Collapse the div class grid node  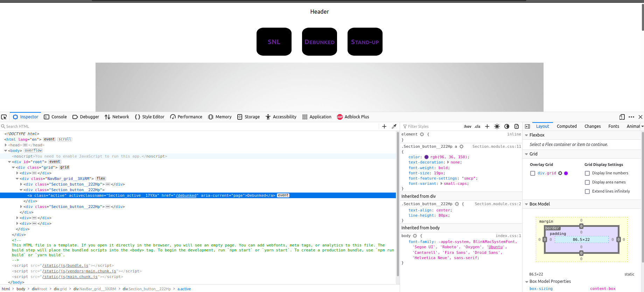[13, 167]
